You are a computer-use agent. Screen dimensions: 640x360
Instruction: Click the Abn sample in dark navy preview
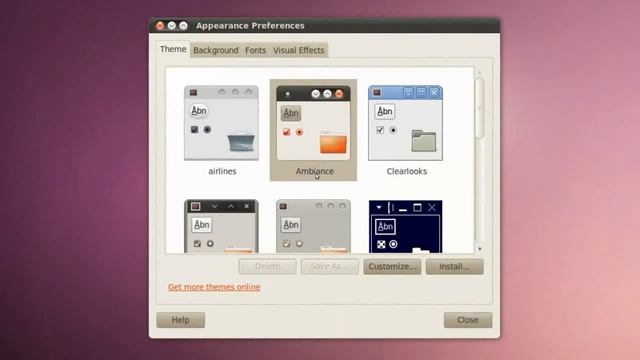click(385, 227)
